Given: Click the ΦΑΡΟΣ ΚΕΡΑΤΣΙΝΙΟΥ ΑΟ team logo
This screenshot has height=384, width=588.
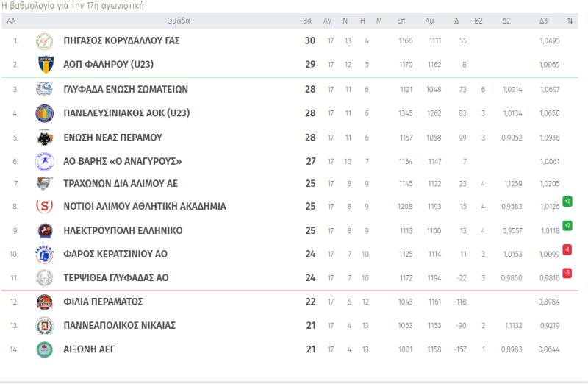Looking at the screenshot, I should pos(44,255).
